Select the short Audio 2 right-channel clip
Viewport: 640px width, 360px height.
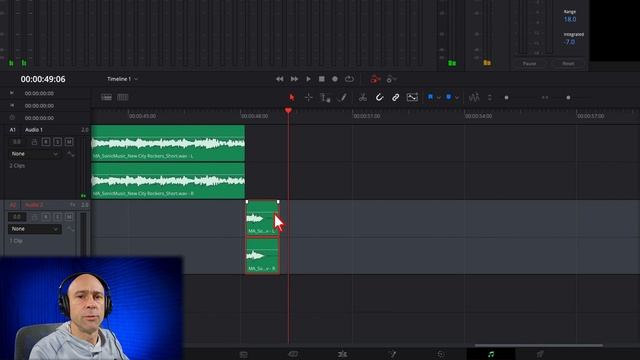click(x=262, y=256)
